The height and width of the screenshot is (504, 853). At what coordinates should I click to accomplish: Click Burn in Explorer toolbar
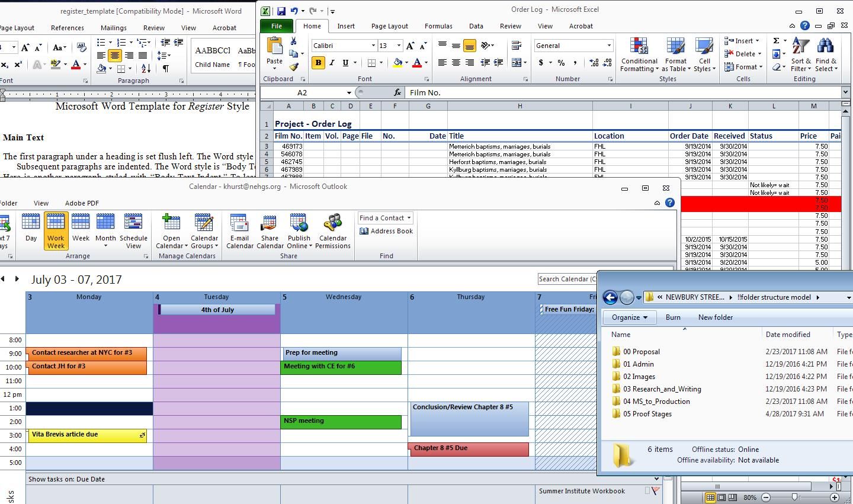[x=673, y=317]
